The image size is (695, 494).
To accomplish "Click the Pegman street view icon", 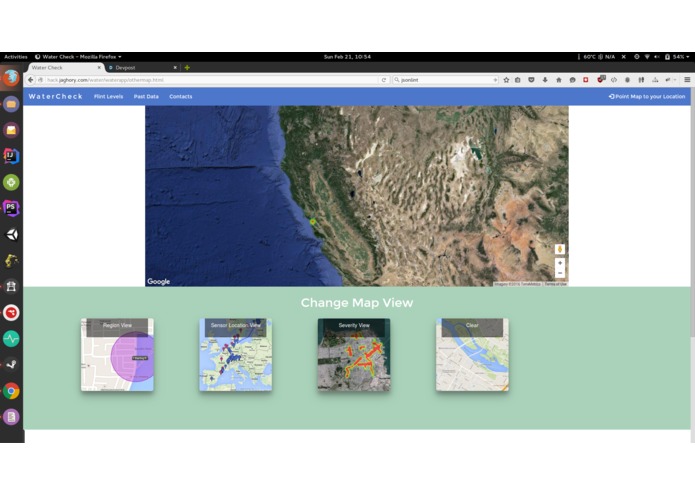I will pos(560,249).
